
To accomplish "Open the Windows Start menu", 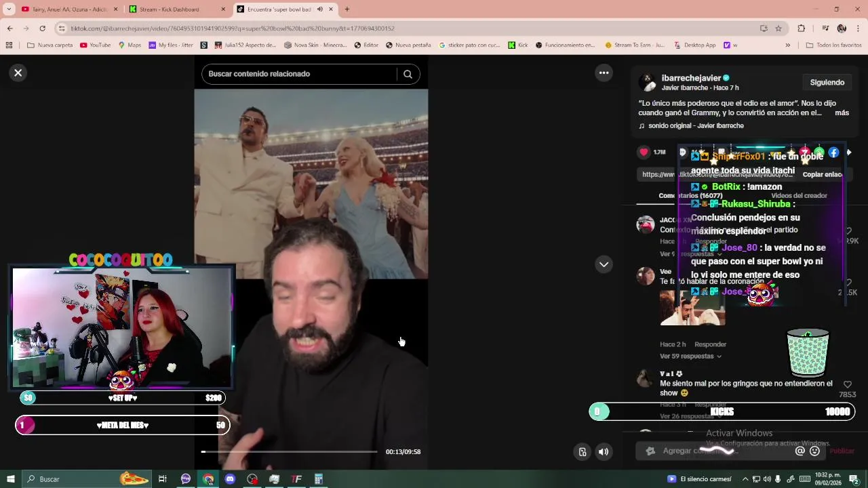I will [10, 479].
